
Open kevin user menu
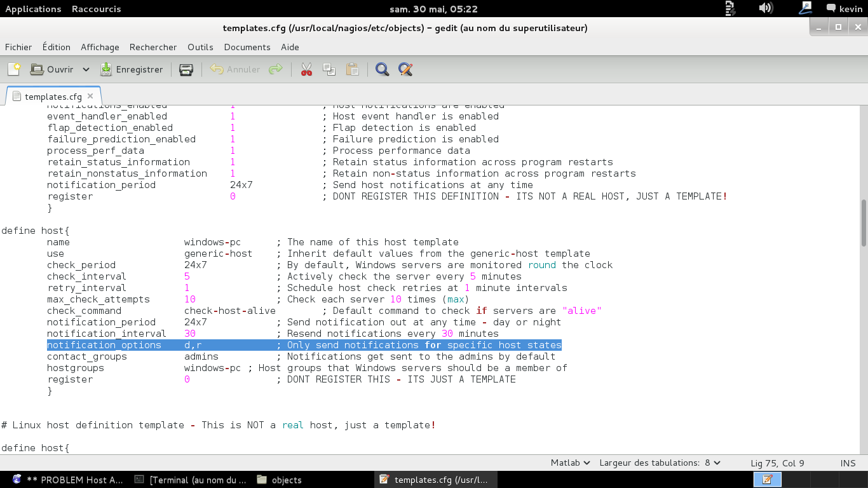(844, 9)
